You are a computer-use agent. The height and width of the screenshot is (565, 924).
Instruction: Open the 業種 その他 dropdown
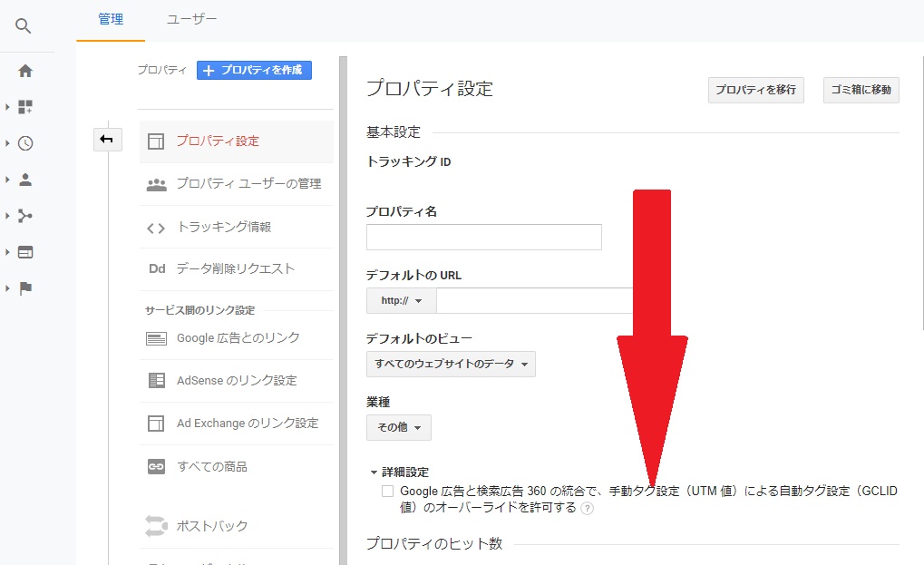(399, 428)
